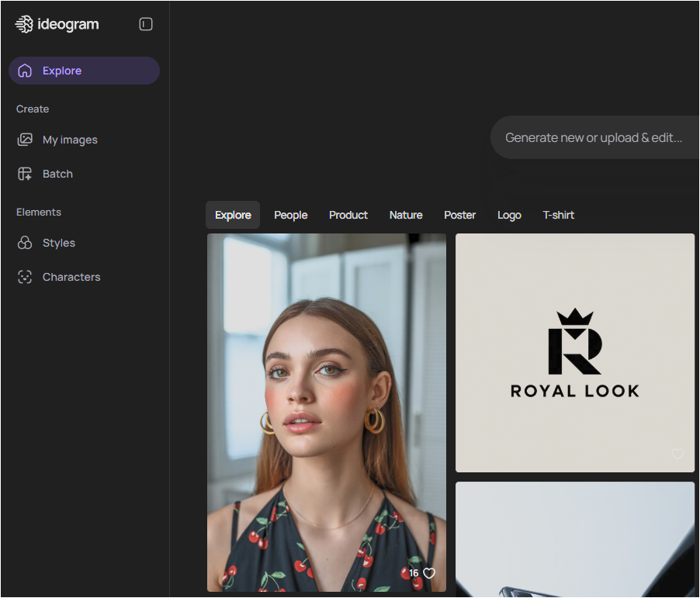The height and width of the screenshot is (598, 700).
Task: Click the prompt field to generate image
Action: click(594, 137)
